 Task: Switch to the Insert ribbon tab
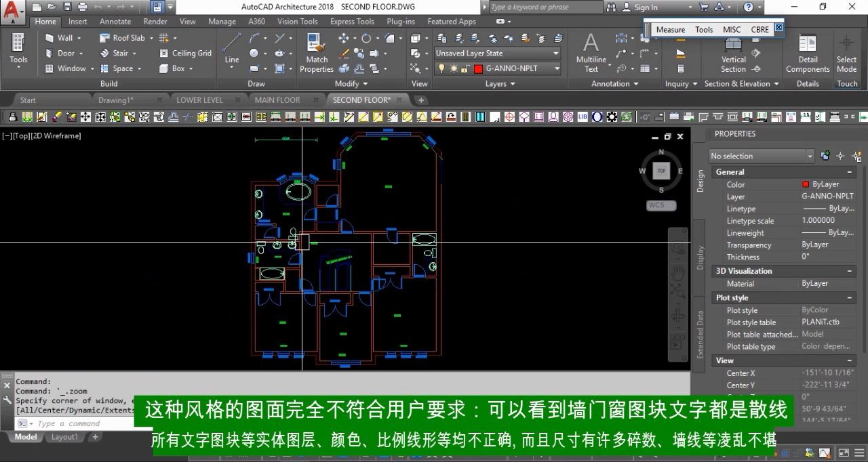[x=78, y=22]
